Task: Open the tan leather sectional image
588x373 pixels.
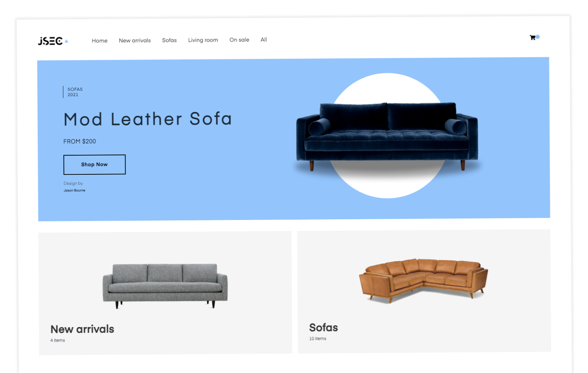Action: 423,280
